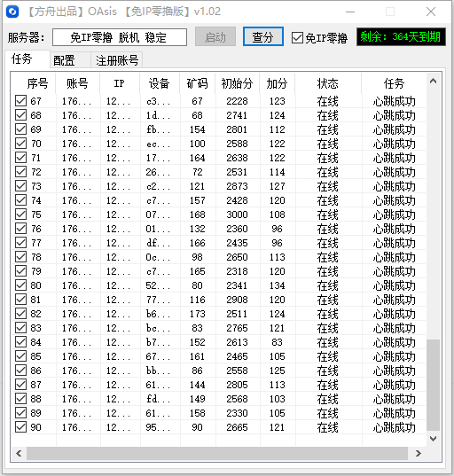Click the 加分 value 127 in row 73
The image size is (454, 476).
pyautogui.click(x=278, y=186)
